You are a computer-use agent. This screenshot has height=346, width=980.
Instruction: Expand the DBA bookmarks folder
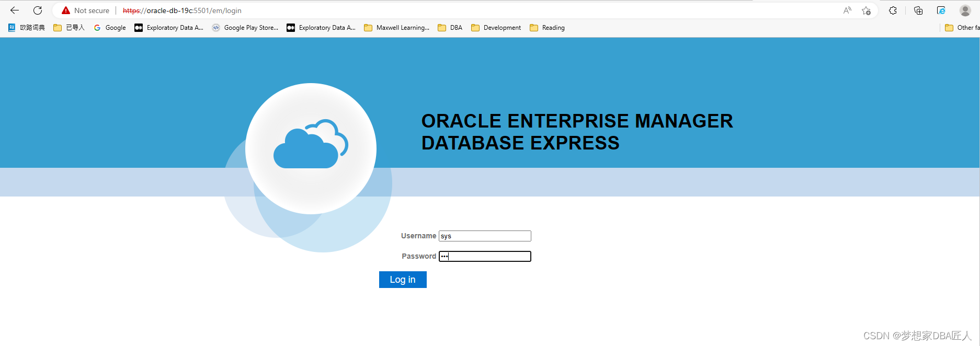(x=450, y=28)
